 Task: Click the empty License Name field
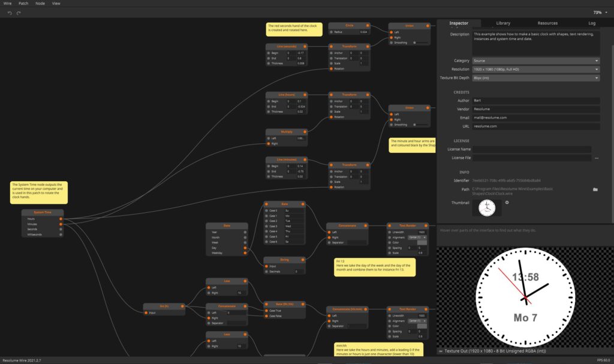(532, 149)
